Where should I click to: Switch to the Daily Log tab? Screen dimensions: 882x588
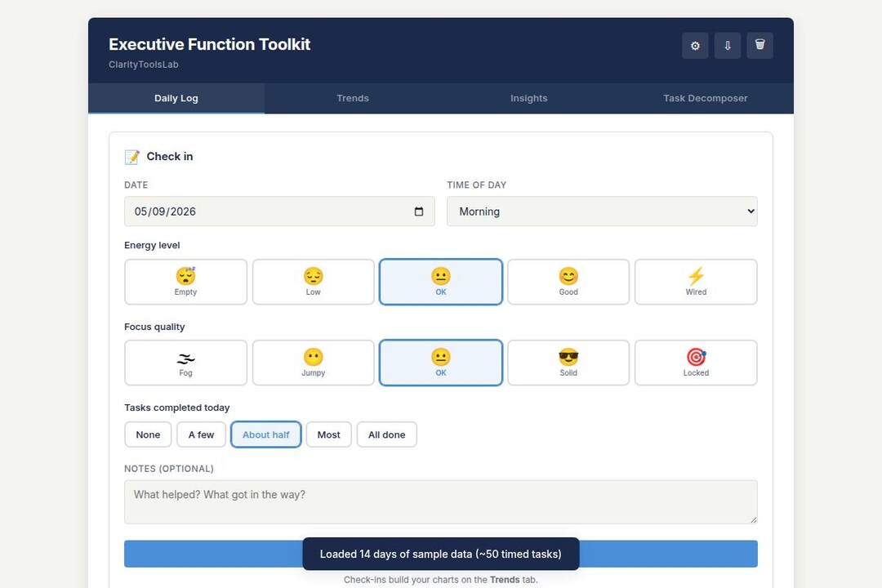[176, 98]
